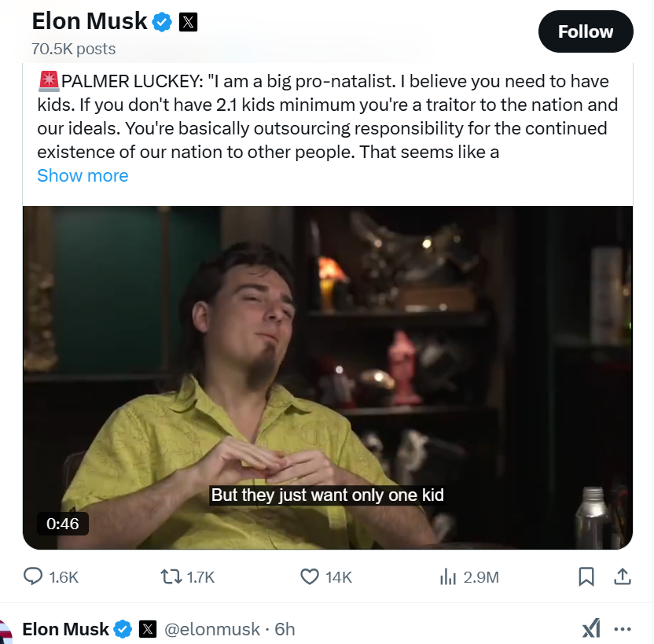This screenshot has width=654, height=644.
Task: Open Grok icon on the lower Elon Musk post
Action: click(591, 628)
